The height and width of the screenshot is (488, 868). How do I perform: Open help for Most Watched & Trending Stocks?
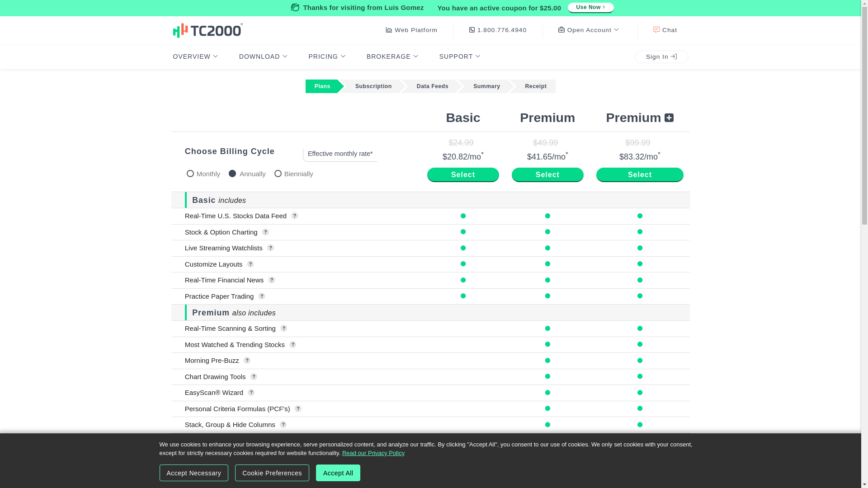(293, 345)
